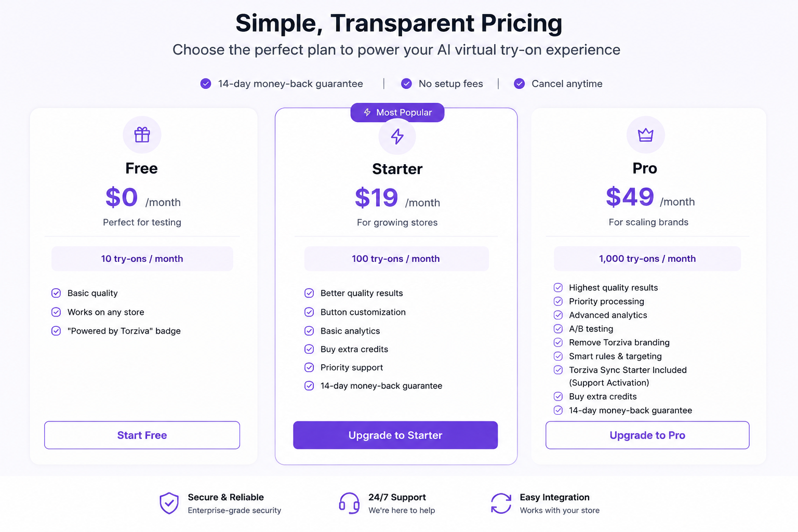
Task: Click the checkmark beside Cancel anytime
Action: point(520,84)
